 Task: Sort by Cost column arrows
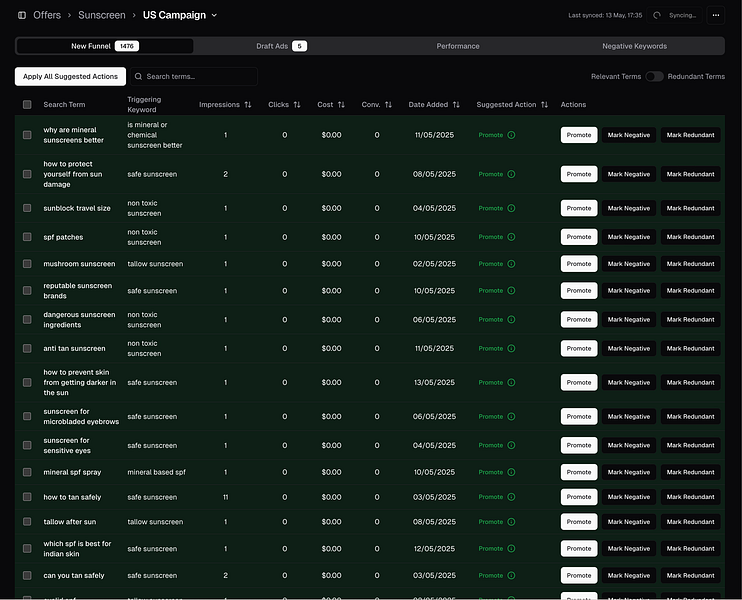coord(341,105)
